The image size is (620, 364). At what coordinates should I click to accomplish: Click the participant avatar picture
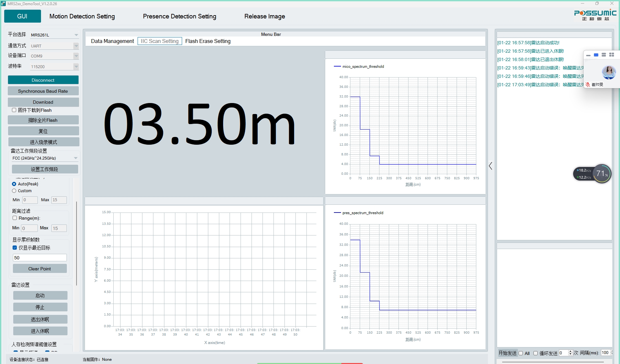click(609, 72)
